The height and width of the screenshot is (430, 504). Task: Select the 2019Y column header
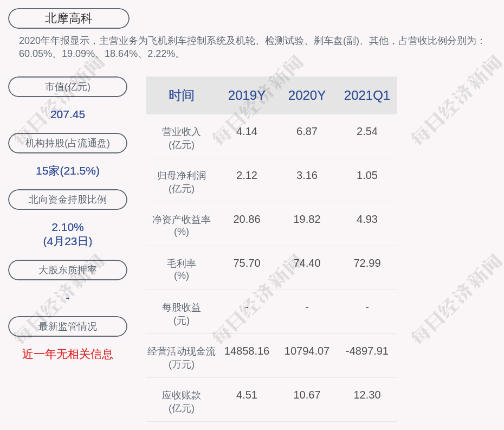tap(247, 95)
